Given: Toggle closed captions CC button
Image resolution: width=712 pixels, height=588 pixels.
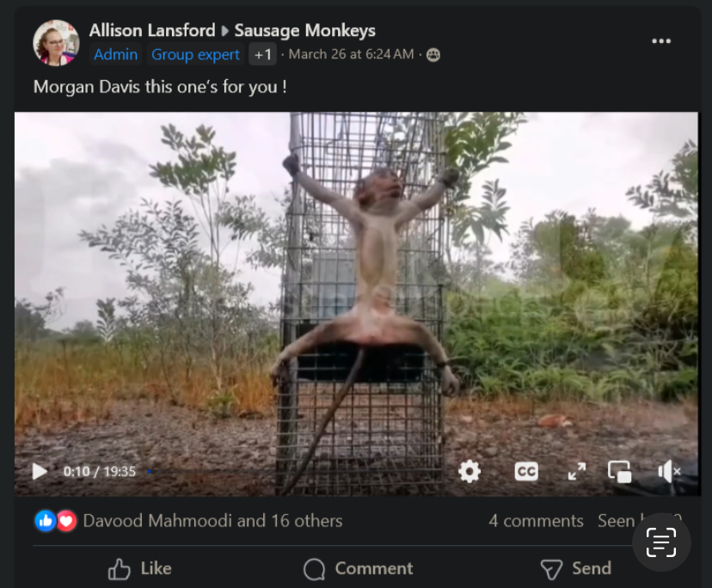Looking at the screenshot, I should 526,471.
